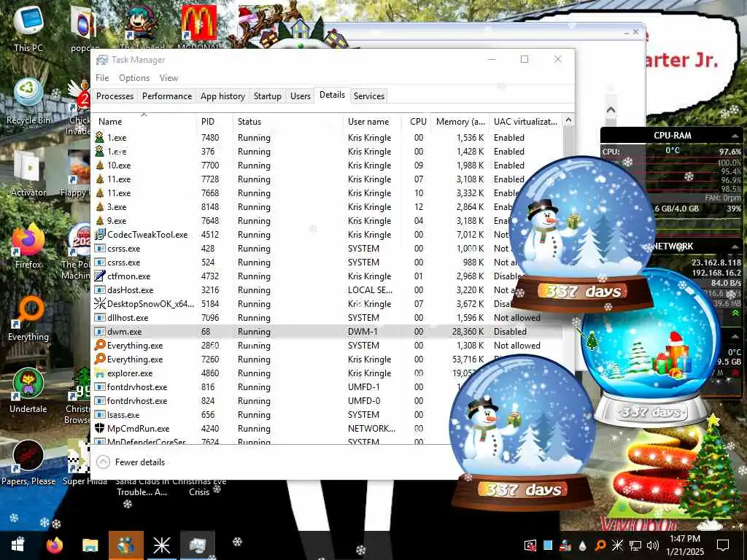Sort processes by the PID column
Image resolution: width=747 pixels, height=560 pixels.
coord(214,122)
